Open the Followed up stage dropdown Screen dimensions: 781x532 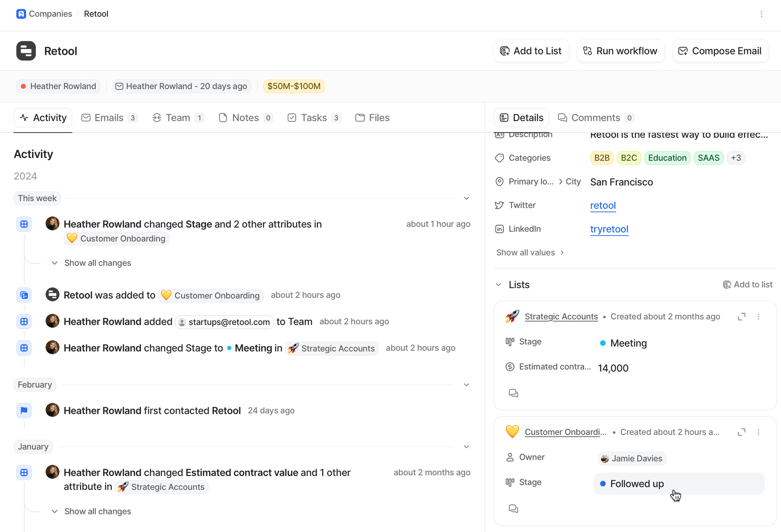click(679, 484)
